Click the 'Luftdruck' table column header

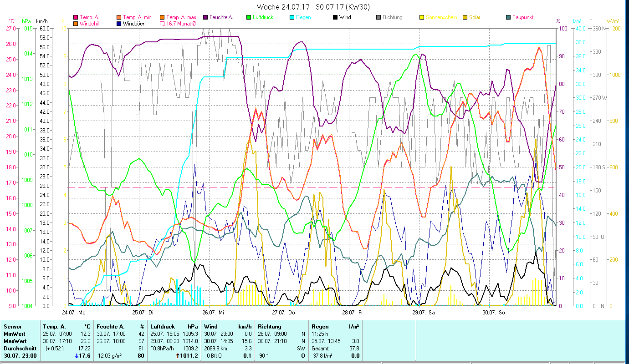point(162,326)
